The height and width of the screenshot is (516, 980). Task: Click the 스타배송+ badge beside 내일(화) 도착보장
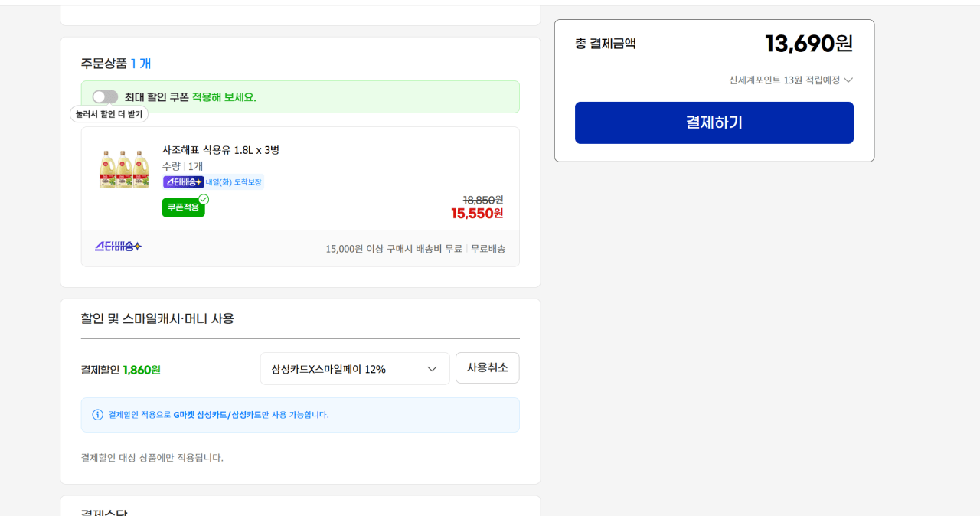[181, 181]
